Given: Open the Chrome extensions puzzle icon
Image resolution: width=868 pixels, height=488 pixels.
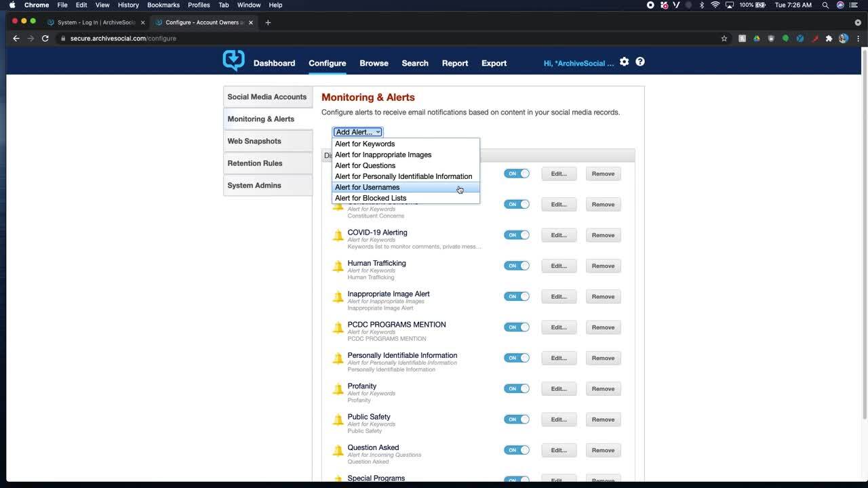Looking at the screenshot, I should pyautogui.click(x=829, y=39).
